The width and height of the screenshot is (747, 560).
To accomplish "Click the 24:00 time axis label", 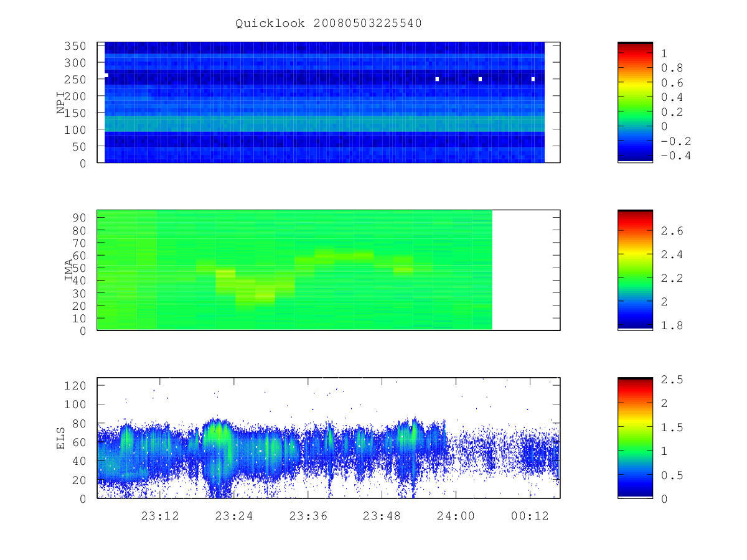I will 455,516.
